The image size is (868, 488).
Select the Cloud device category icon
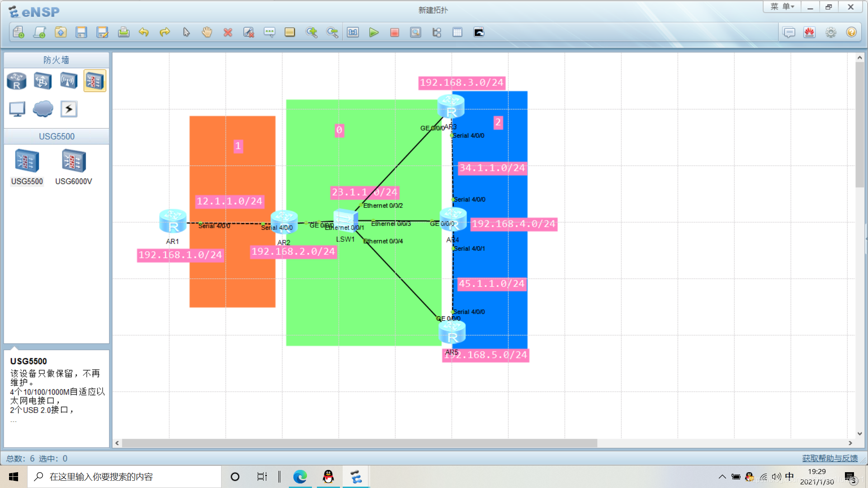pos(43,109)
